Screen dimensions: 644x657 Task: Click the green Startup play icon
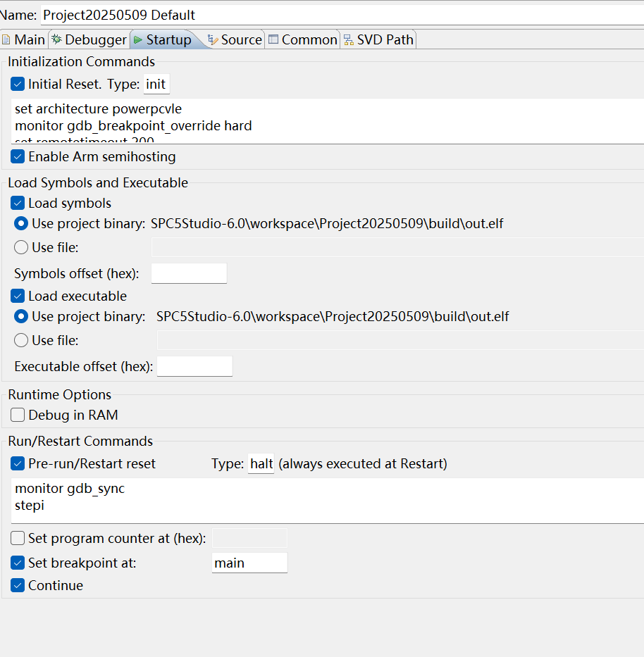pyautogui.click(x=137, y=39)
